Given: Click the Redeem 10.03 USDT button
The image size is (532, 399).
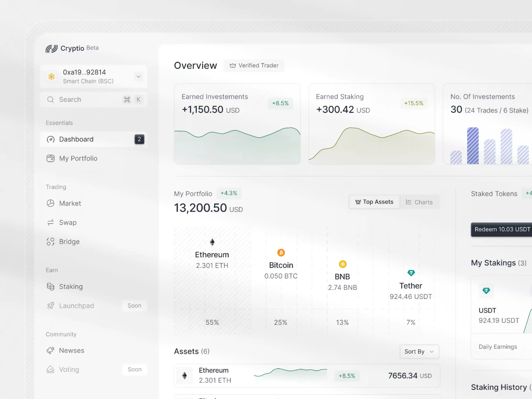Looking at the screenshot, I should 502,229.
